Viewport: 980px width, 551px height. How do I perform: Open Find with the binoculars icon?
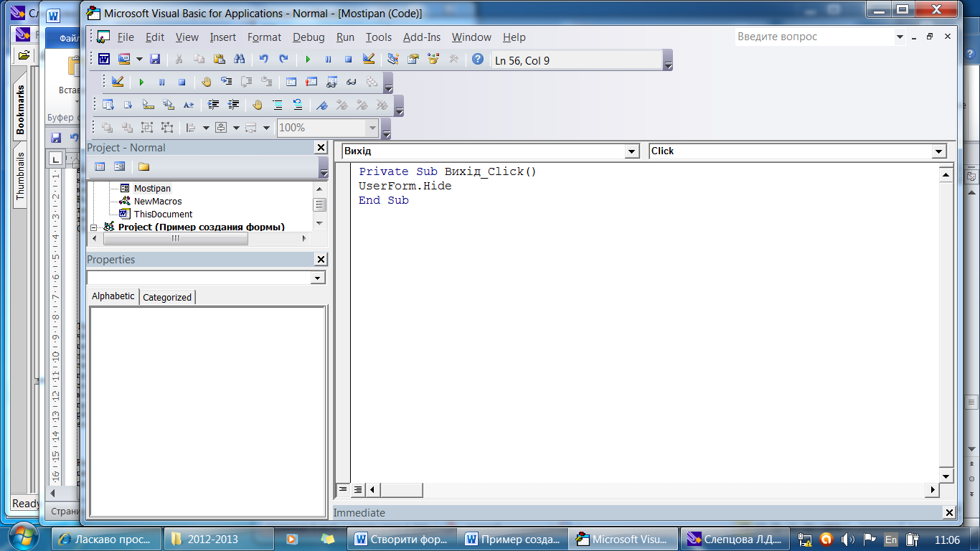(x=240, y=60)
